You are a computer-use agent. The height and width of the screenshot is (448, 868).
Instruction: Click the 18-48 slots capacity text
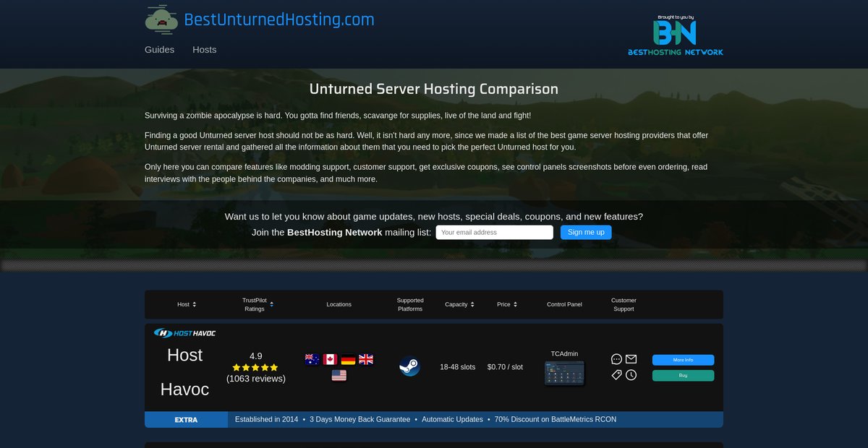pyautogui.click(x=458, y=367)
